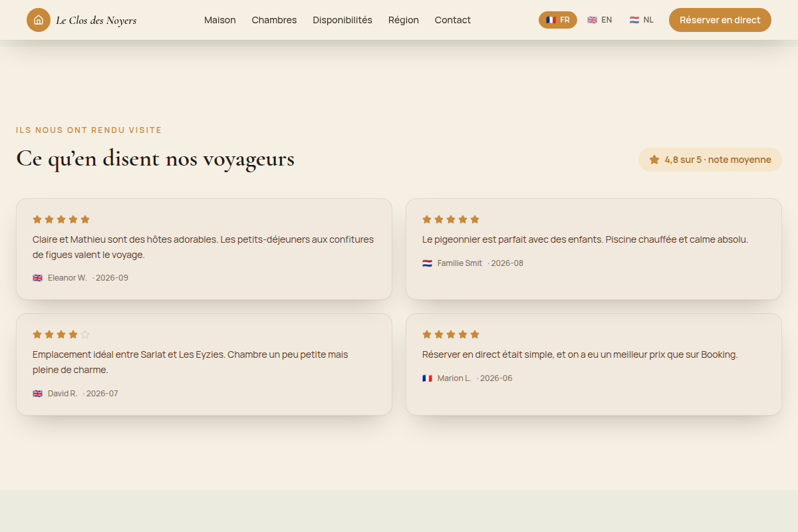
Task: Click date 2026-06 on Marion L. review
Action: [495, 378]
